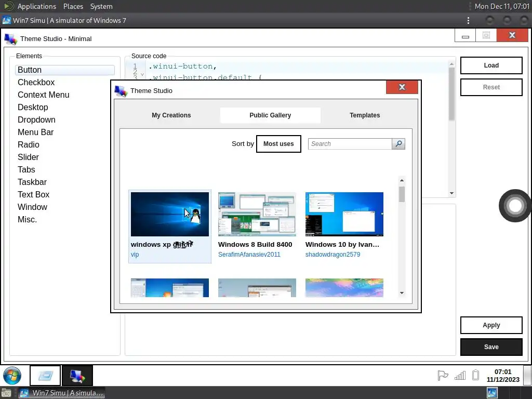Click the search magnifier icon in the gallery
The height and width of the screenshot is (399, 532).
(x=398, y=144)
